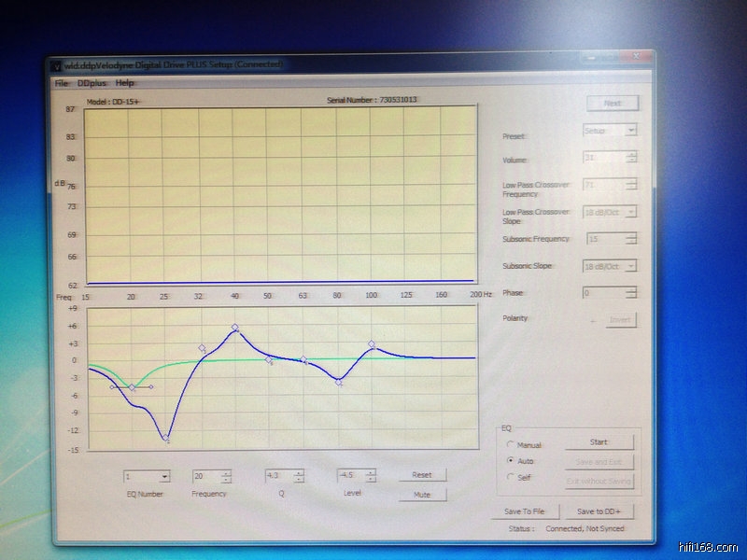Click the Velodyne app icon in title bar
747x560 pixels.
[x=56, y=65]
